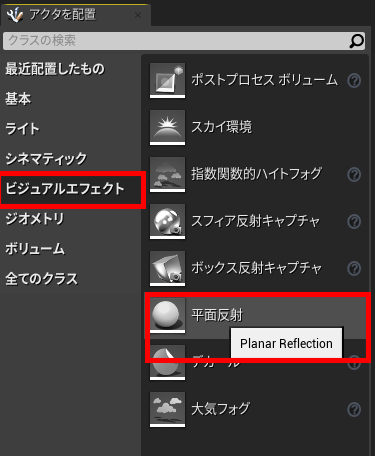Choose the ボックス反射キャプチャ icon
This screenshot has height=456, width=375.
coord(167,268)
